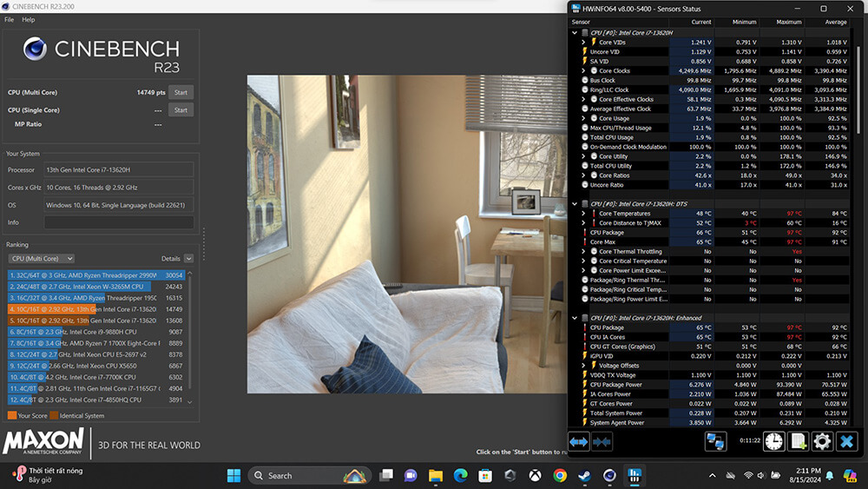Click the Search box on the taskbar

click(308, 476)
